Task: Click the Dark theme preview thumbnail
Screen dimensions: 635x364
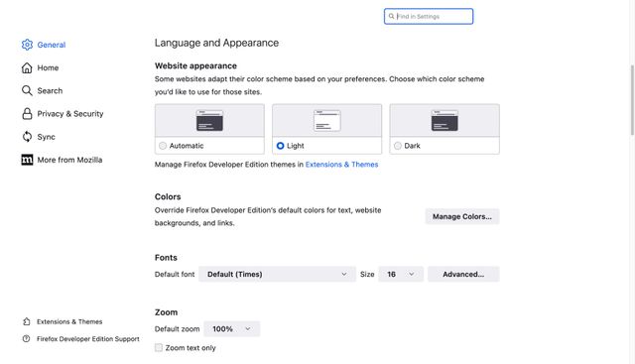Action: 444,120
